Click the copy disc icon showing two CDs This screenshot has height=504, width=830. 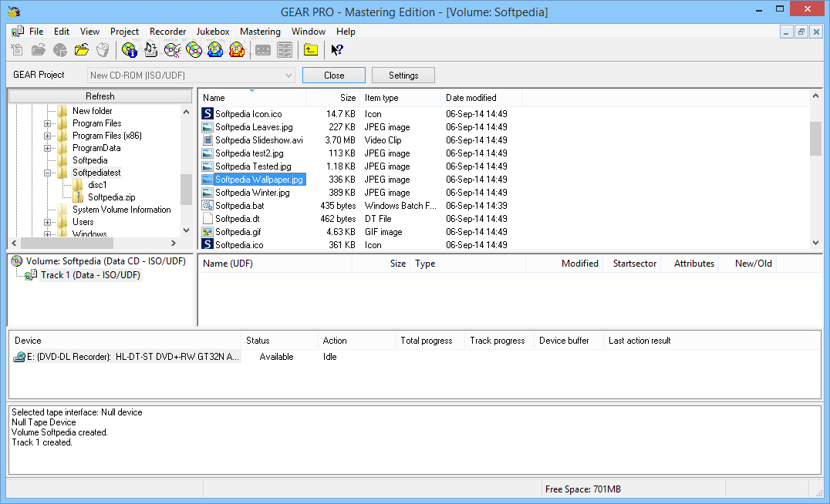194,50
